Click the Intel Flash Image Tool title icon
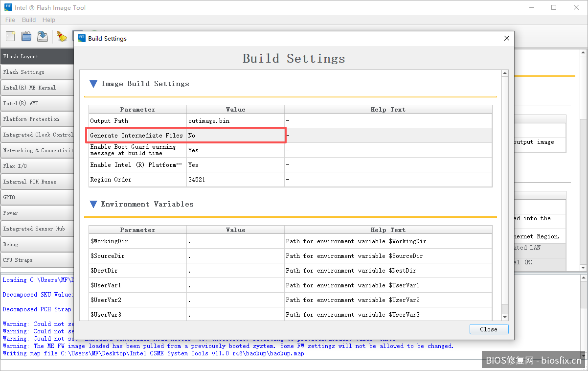The height and width of the screenshot is (371, 588). [8, 7]
